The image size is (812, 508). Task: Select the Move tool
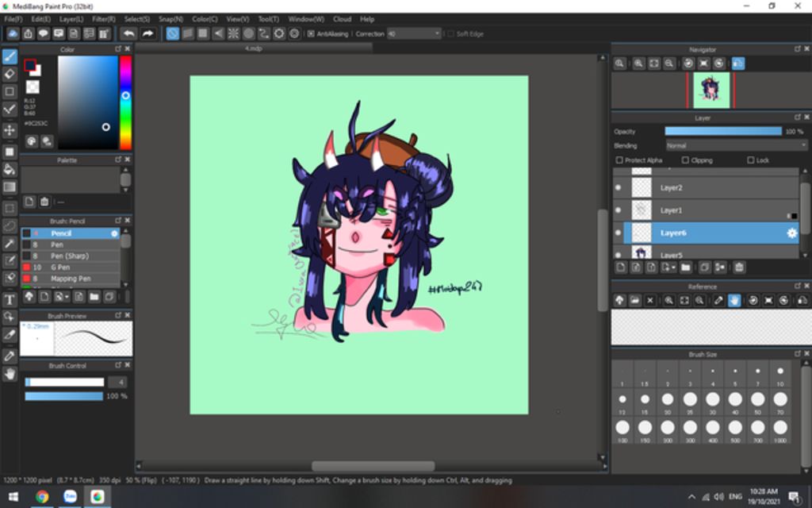point(10,130)
